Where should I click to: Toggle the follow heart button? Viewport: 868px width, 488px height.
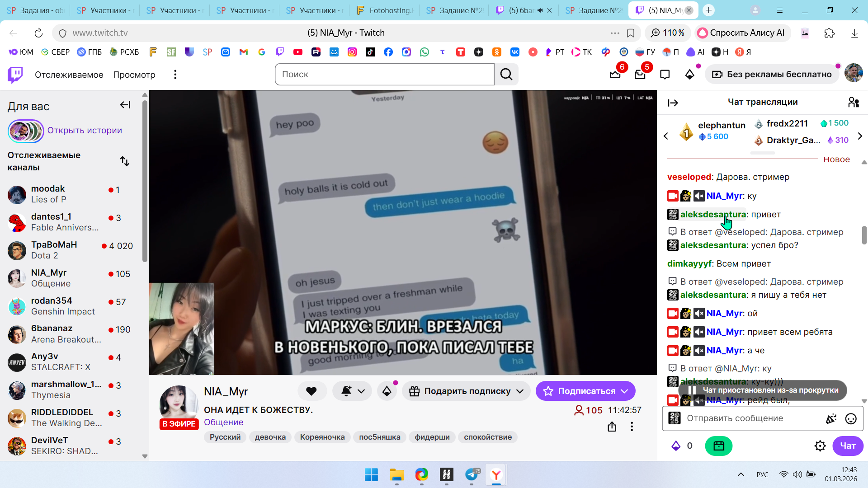click(311, 391)
